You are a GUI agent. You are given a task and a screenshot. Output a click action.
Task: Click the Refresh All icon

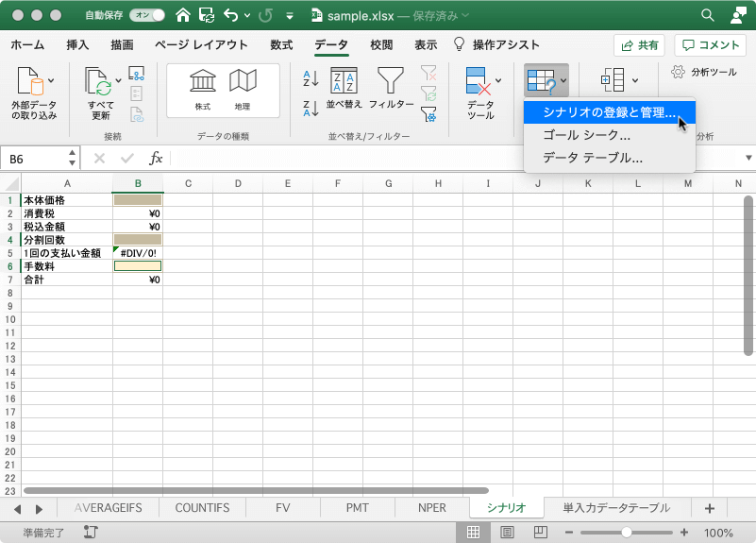[98, 81]
